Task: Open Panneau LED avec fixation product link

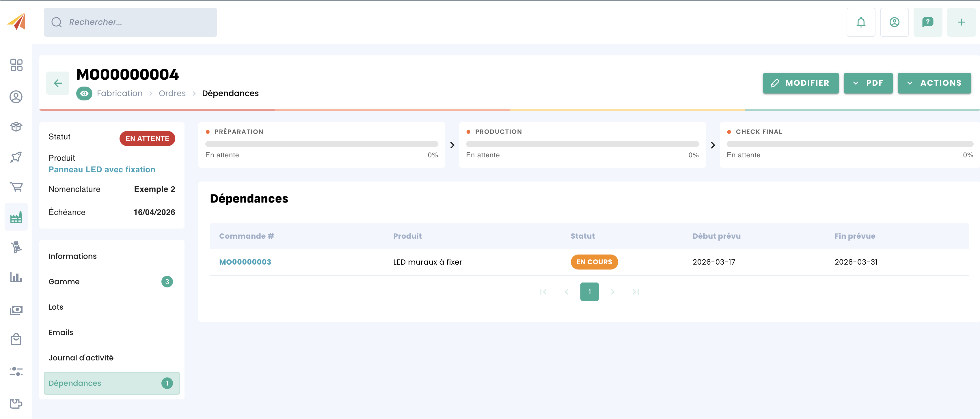Action: (x=102, y=170)
